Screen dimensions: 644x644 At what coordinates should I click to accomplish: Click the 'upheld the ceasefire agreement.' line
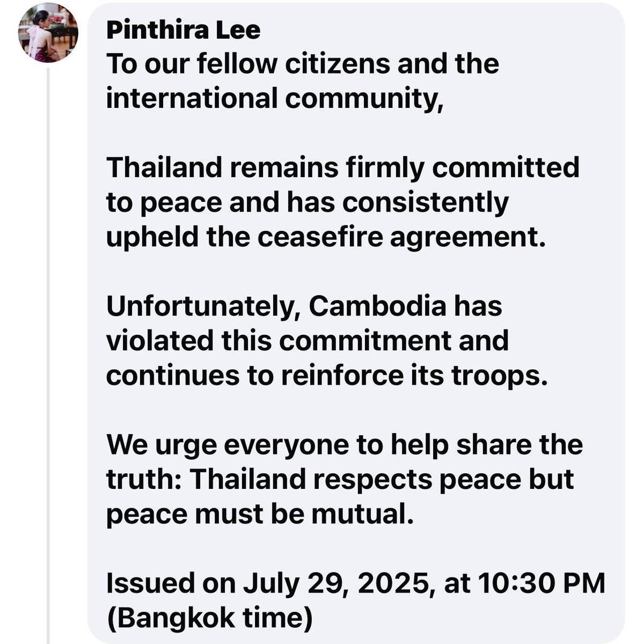pyautogui.click(x=326, y=237)
